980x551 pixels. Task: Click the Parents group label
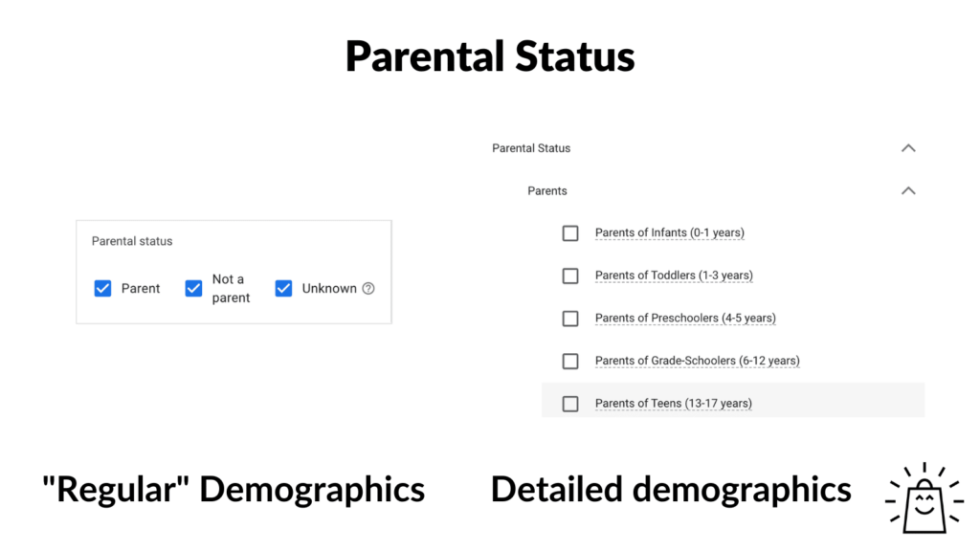[x=546, y=190]
